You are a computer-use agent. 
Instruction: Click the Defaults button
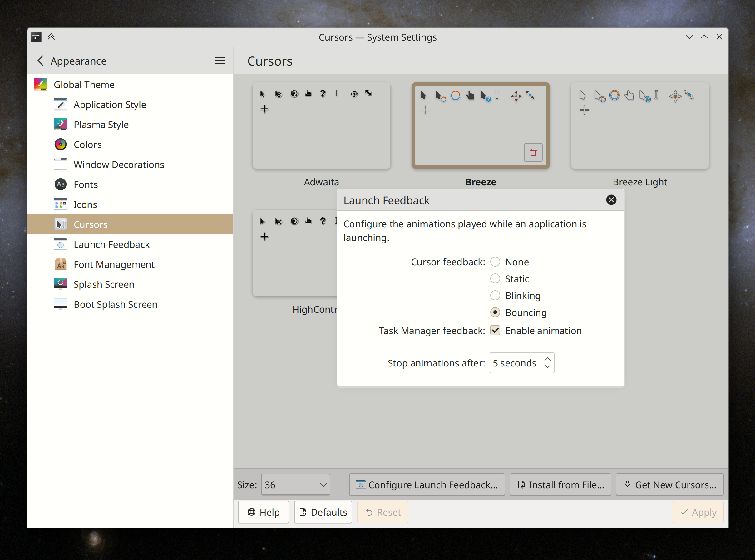click(x=323, y=512)
